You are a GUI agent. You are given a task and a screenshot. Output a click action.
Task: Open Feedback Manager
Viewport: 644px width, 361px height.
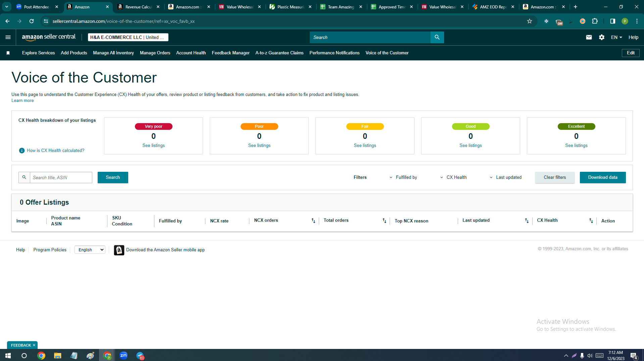[231, 53]
